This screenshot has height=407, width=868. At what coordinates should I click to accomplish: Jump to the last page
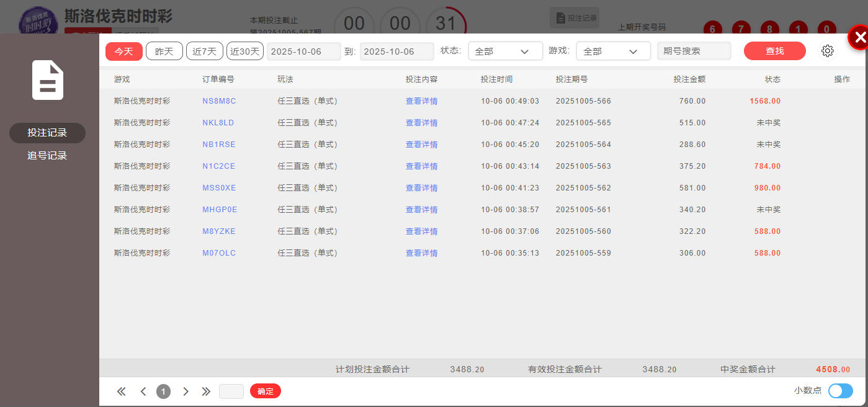tap(206, 391)
